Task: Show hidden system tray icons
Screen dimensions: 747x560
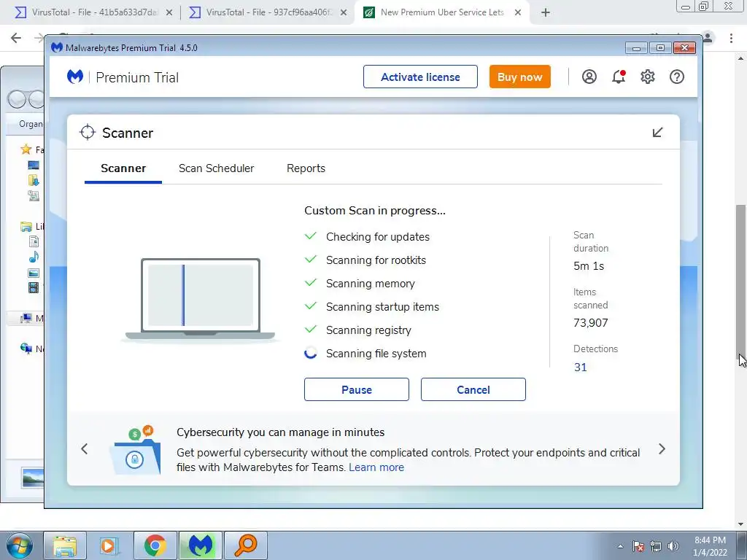Action: pyautogui.click(x=620, y=546)
